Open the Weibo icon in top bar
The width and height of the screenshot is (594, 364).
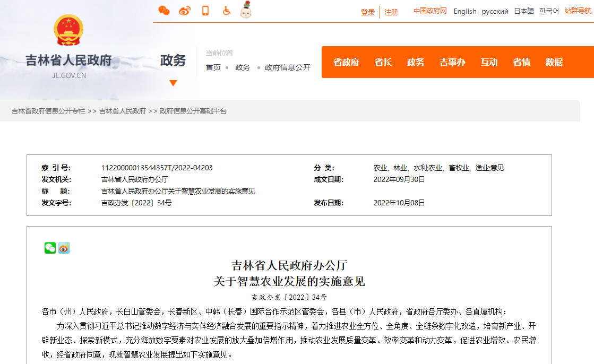tap(184, 11)
